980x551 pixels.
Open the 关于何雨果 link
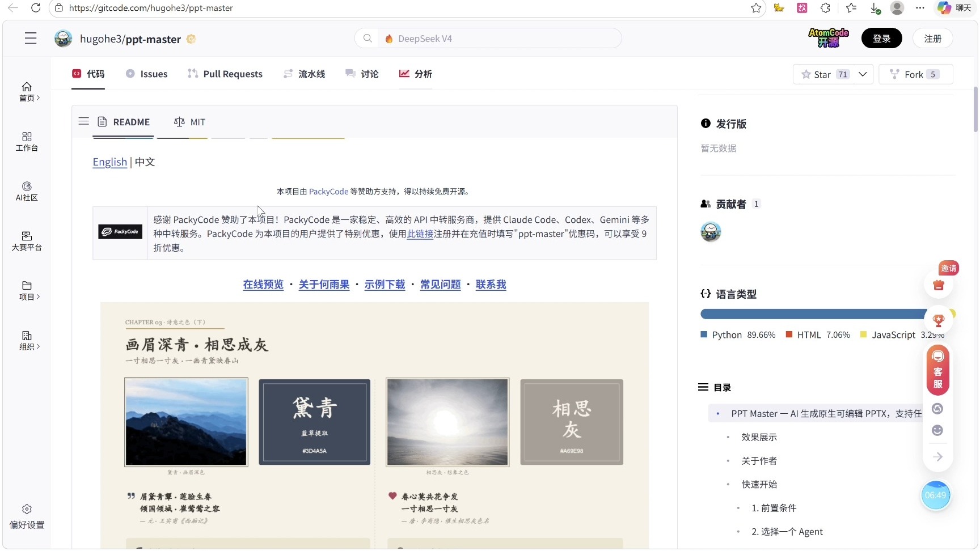pyautogui.click(x=324, y=285)
